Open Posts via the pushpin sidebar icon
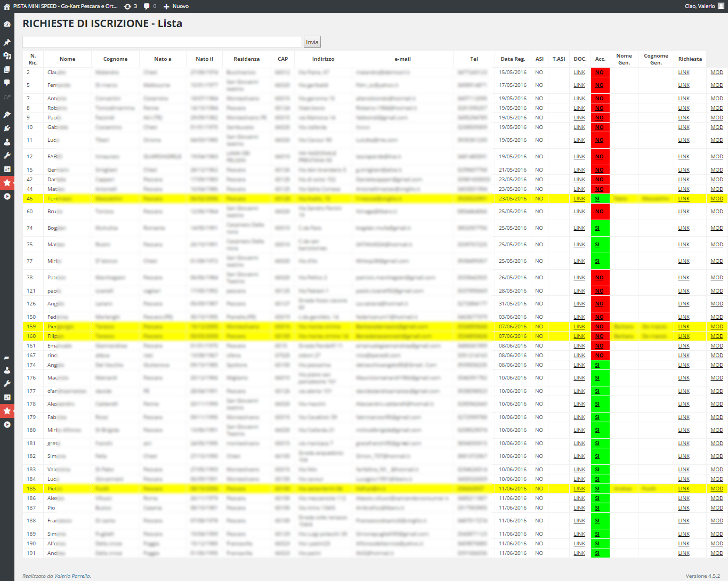728x581 pixels. tap(7, 42)
